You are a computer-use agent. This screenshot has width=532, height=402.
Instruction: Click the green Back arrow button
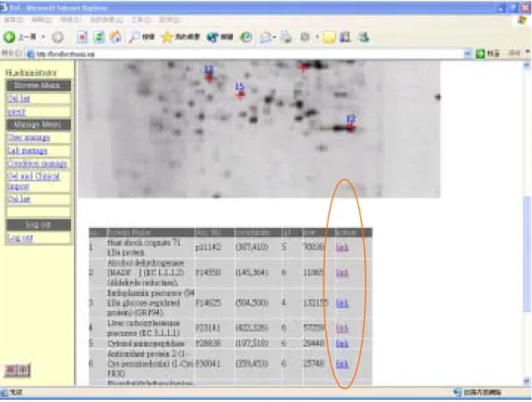[x=10, y=37]
